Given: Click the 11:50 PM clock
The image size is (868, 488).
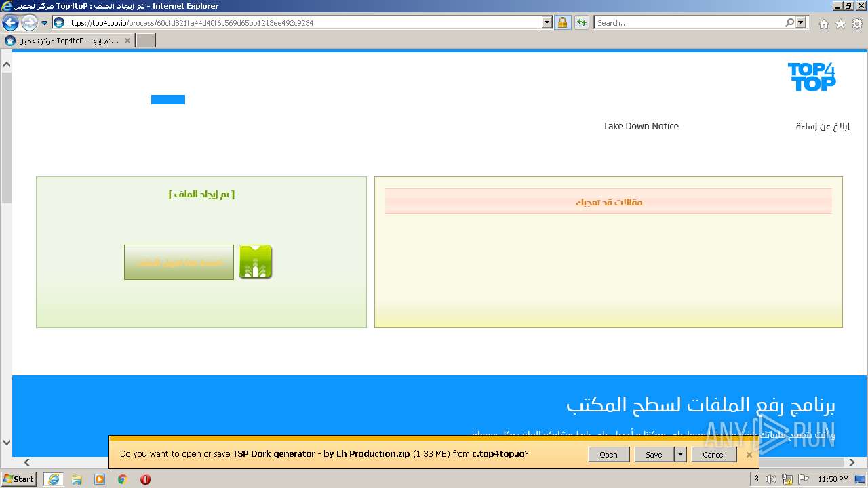Looking at the screenshot, I should point(833,479).
